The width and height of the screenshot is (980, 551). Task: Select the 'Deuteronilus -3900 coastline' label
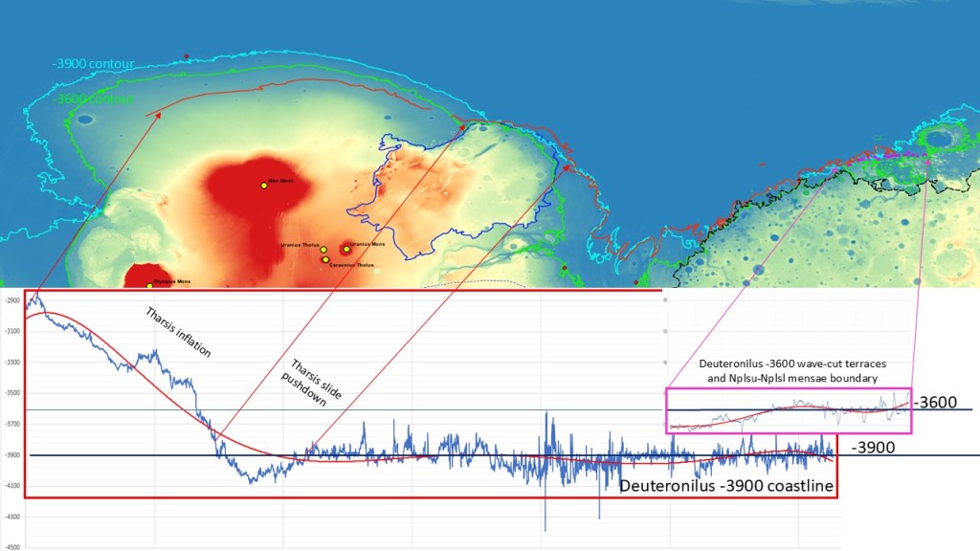(x=728, y=486)
